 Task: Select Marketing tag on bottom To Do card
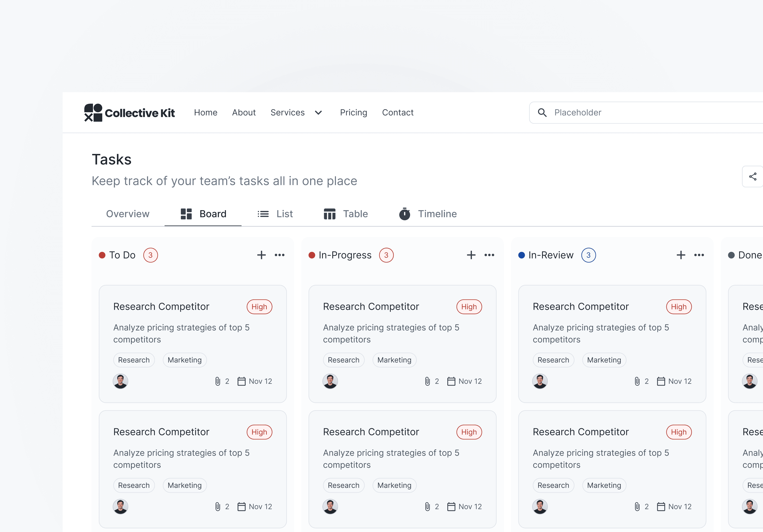[185, 485]
